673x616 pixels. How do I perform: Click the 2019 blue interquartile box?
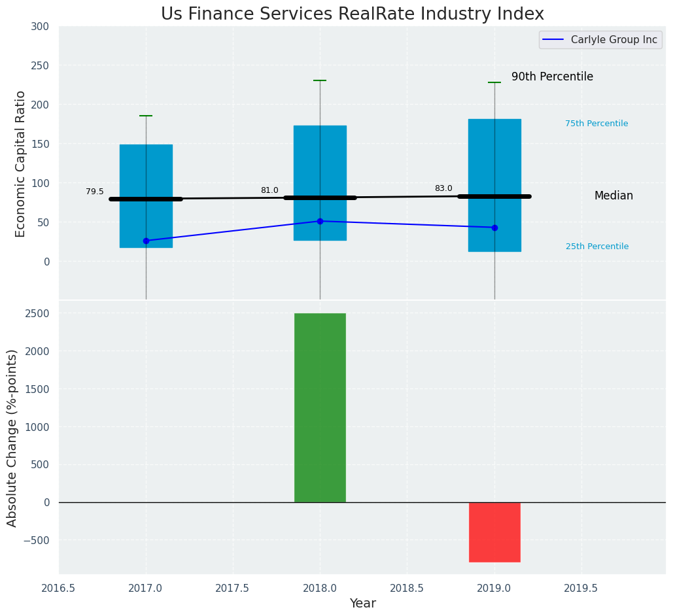(x=494, y=157)
